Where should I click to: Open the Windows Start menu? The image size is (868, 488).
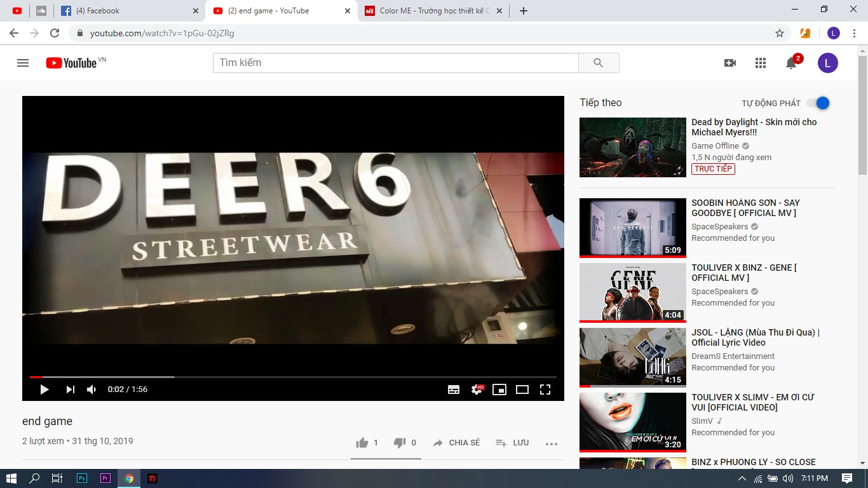point(11,478)
